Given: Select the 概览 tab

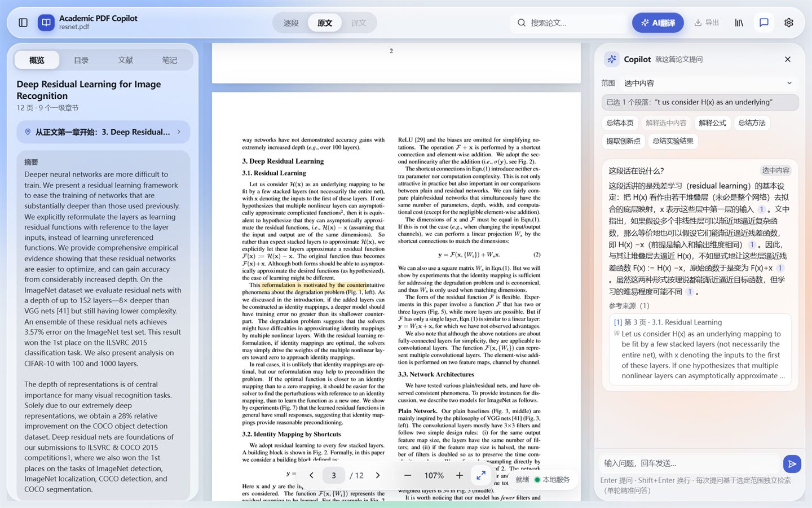Looking at the screenshot, I should tap(37, 60).
